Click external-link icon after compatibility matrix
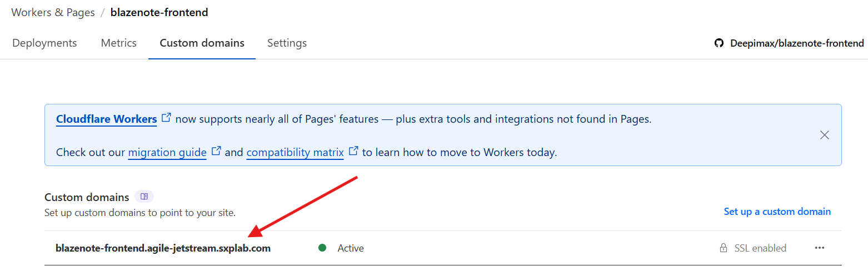Screen dimensions: 868x276 click(x=353, y=151)
